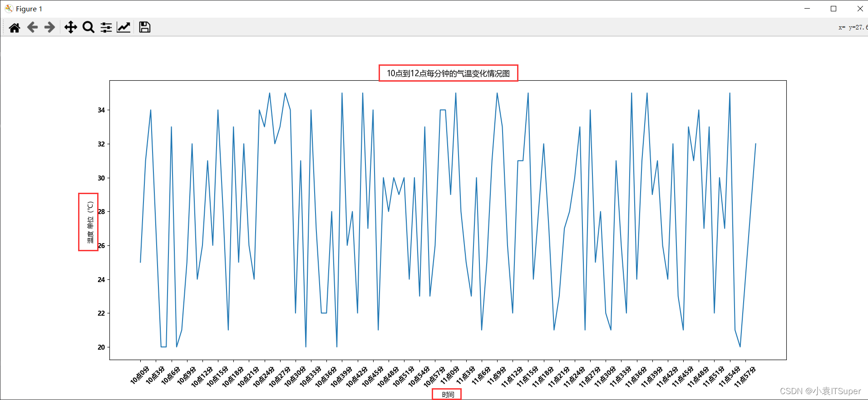Maximize the Figure 1 window

833,9
